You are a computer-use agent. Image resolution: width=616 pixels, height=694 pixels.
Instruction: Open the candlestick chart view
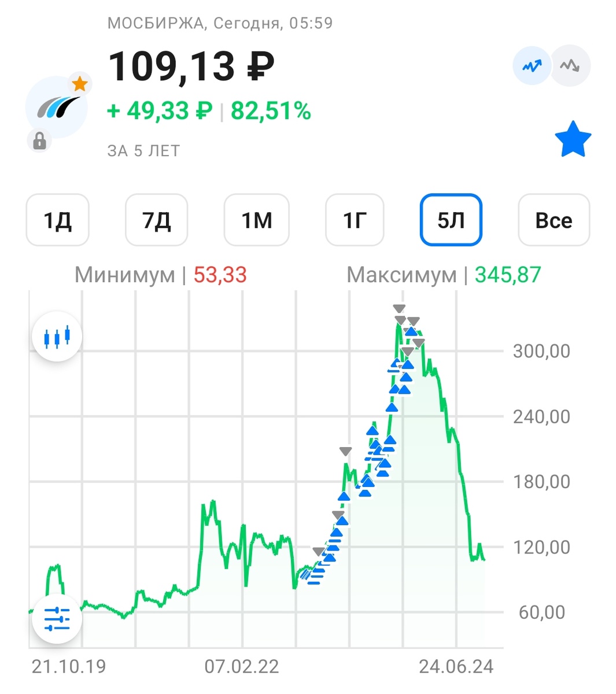pyautogui.click(x=56, y=336)
